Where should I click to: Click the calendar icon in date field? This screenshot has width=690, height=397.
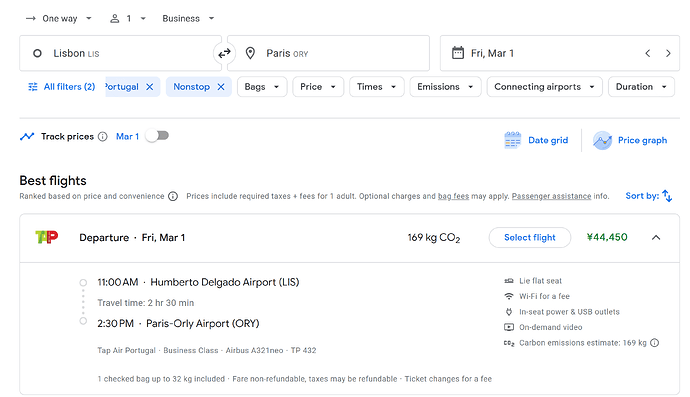[458, 53]
